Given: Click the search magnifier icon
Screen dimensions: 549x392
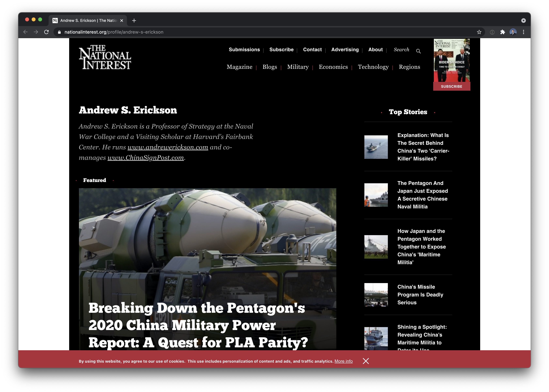Looking at the screenshot, I should 418,51.
